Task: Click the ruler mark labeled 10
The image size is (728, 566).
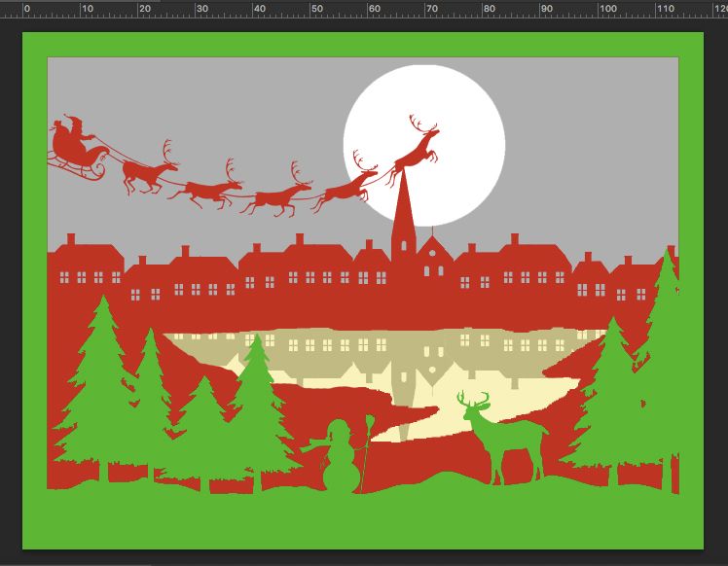Action: pyautogui.click(x=88, y=9)
